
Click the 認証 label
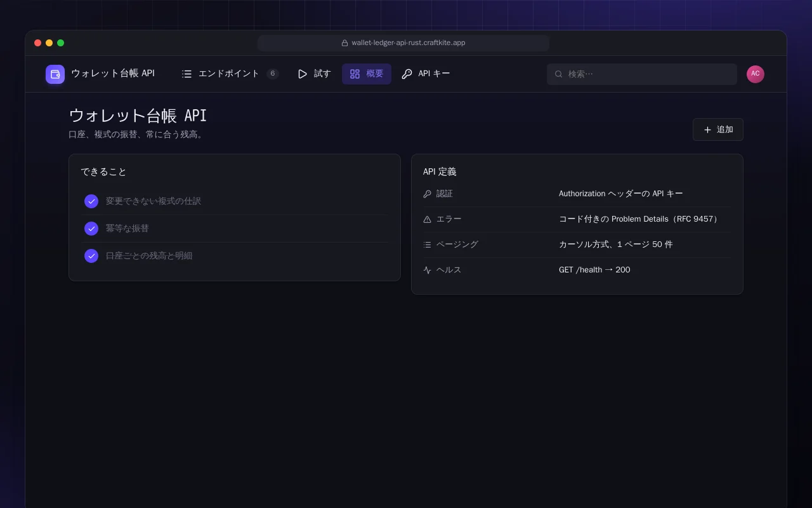click(445, 194)
